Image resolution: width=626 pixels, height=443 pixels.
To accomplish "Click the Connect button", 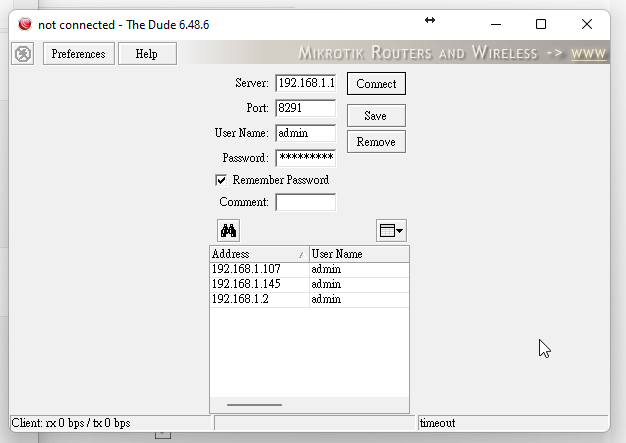I will tap(376, 83).
